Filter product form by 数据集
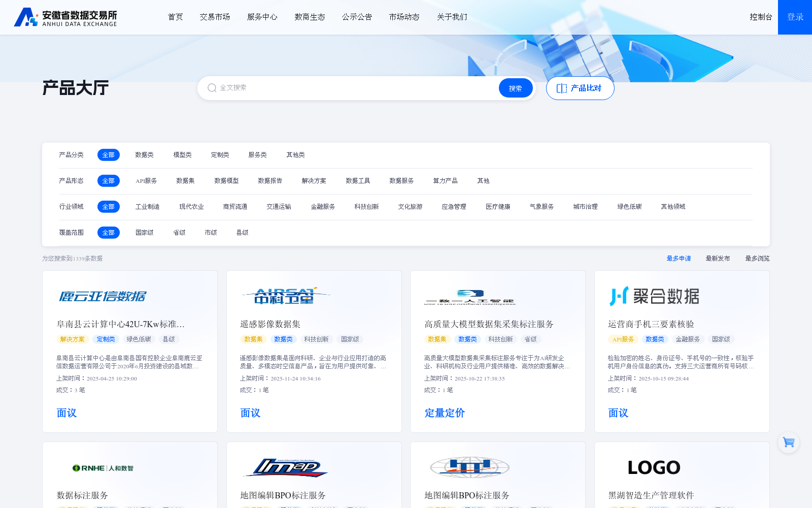The image size is (812, 508). pyautogui.click(x=185, y=181)
